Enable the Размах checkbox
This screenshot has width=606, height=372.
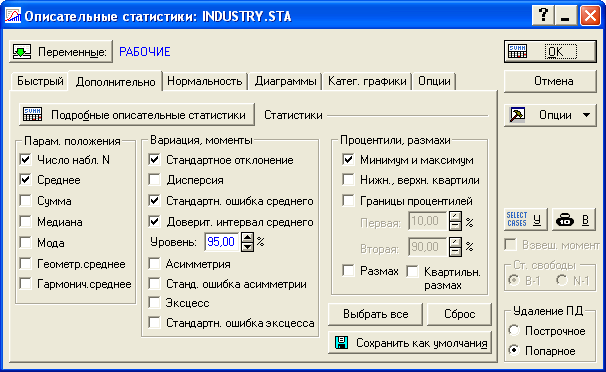(x=348, y=271)
